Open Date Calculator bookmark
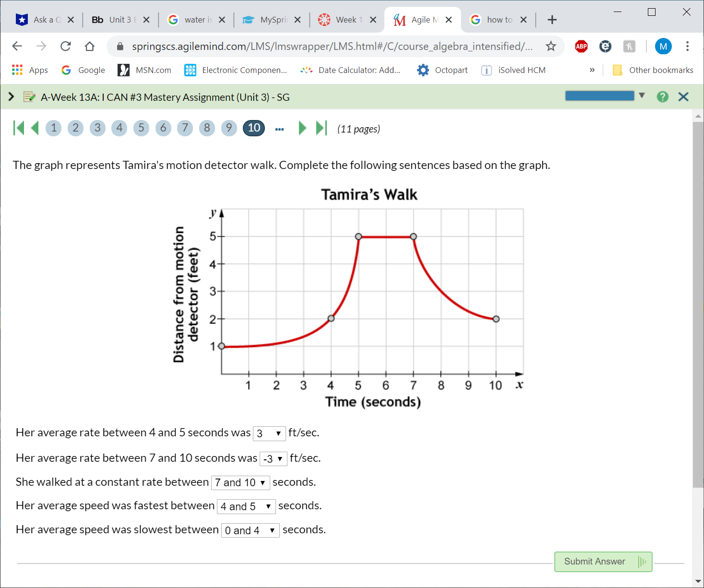The height and width of the screenshot is (588, 704). point(350,70)
